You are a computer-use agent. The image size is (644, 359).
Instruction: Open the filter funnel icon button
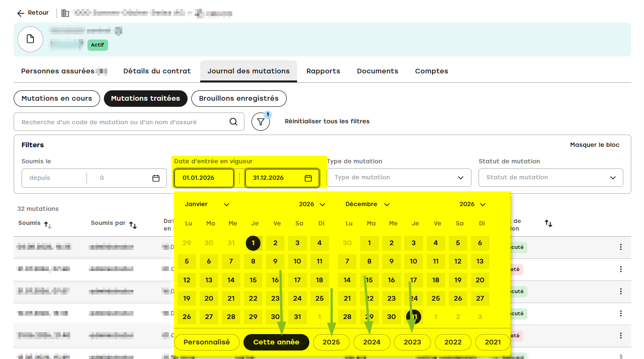click(x=261, y=122)
